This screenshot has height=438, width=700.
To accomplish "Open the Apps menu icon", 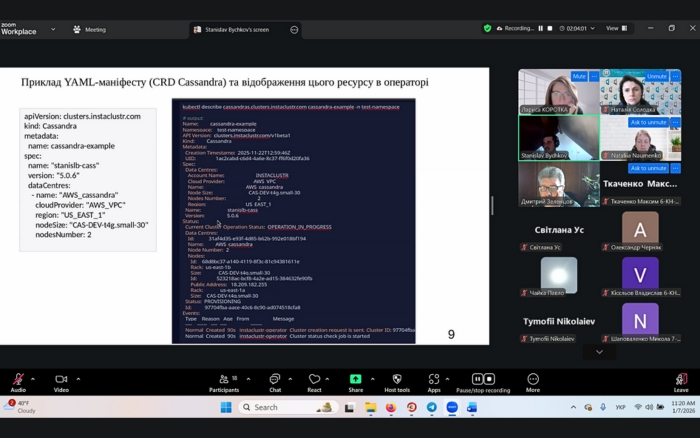I will point(434,381).
